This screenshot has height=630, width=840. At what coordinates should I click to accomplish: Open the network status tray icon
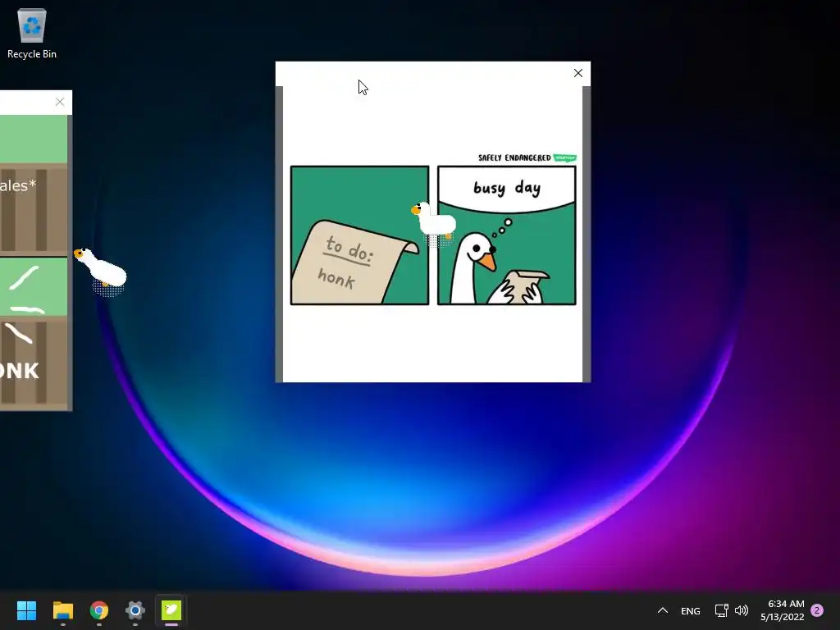(x=721, y=610)
